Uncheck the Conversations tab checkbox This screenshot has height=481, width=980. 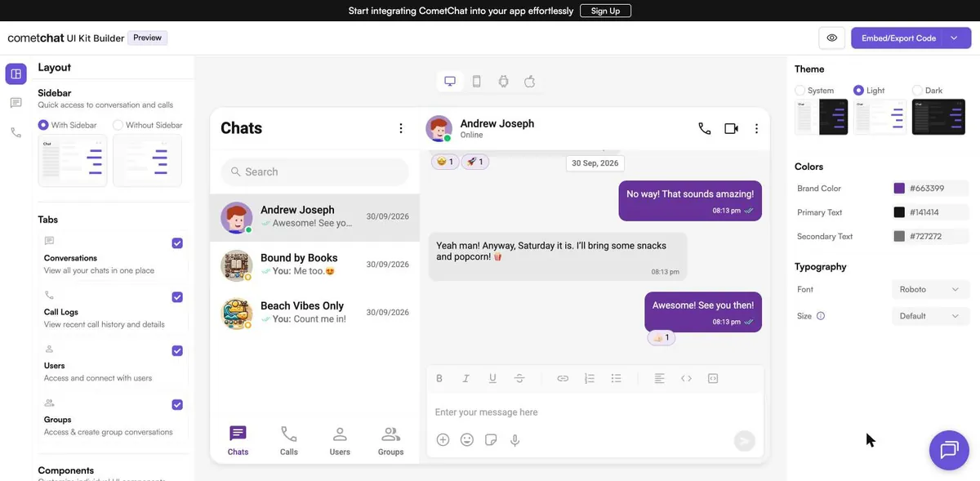(x=177, y=243)
